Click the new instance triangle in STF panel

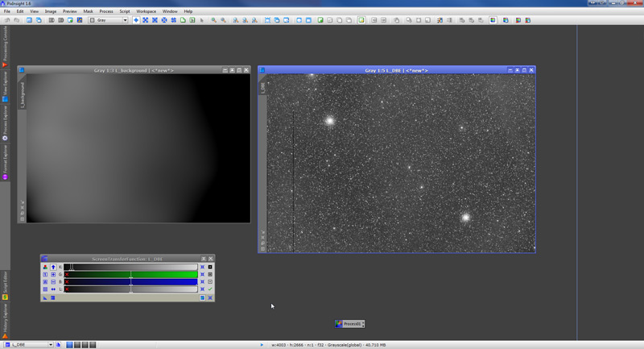tap(45, 297)
